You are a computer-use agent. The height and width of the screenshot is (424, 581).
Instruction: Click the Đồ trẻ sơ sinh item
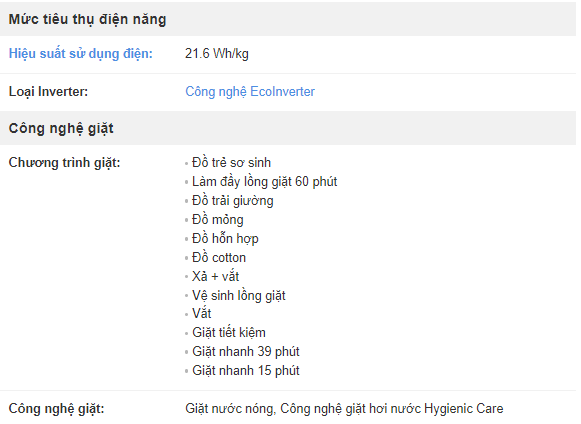[x=231, y=163]
